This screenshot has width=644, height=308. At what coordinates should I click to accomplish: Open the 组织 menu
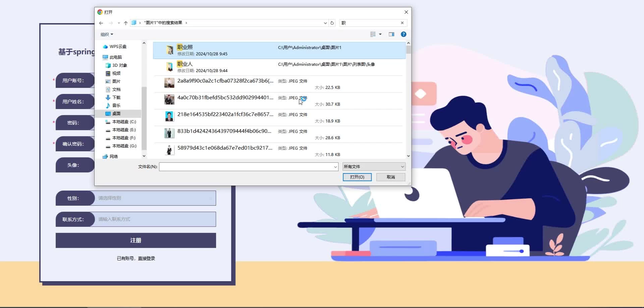107,34
